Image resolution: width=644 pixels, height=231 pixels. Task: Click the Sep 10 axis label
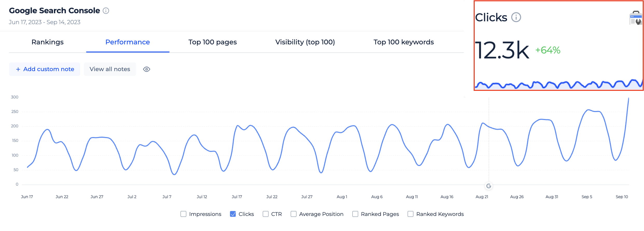point(622,197)
